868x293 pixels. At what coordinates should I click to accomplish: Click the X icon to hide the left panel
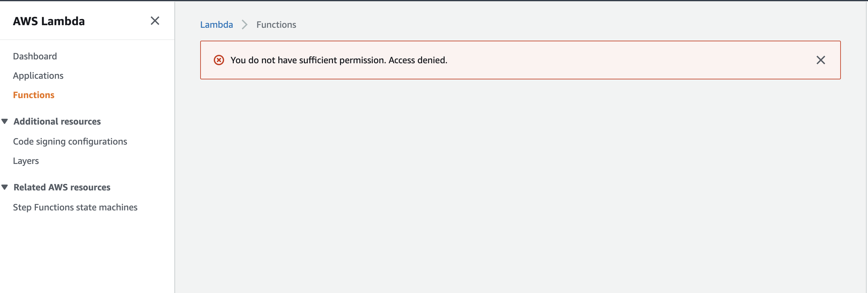pyautogui.click(x=155, y=21)
